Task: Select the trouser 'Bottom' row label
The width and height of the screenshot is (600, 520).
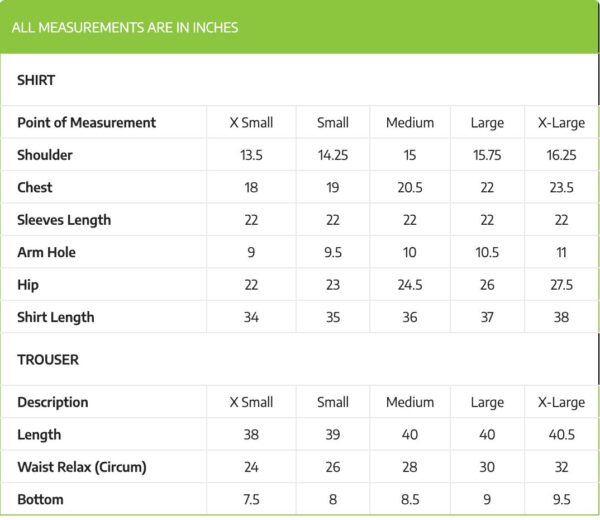Action: tap(40, 499)
